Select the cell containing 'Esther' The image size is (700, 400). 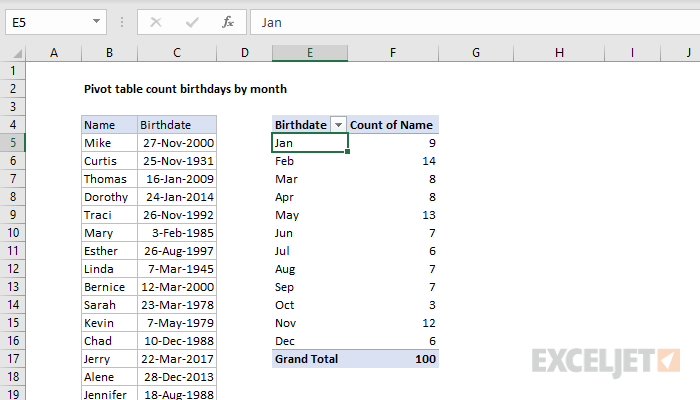(x=109, y=251)
